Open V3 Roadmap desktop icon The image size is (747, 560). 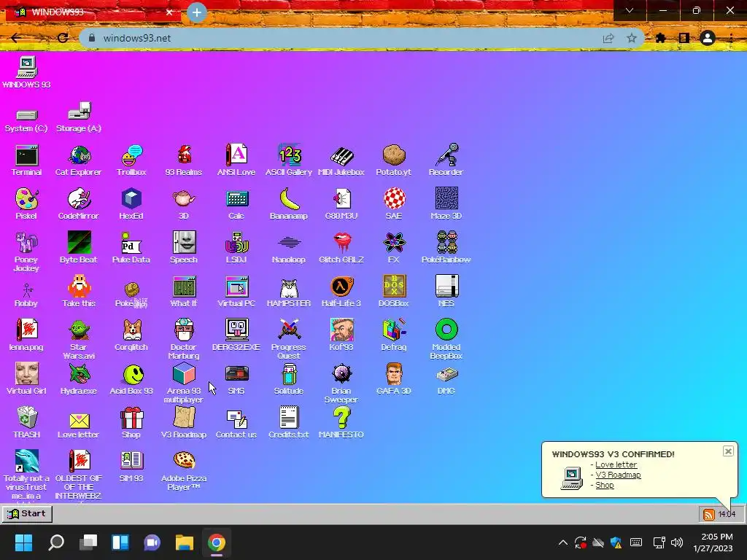[184, 423]
